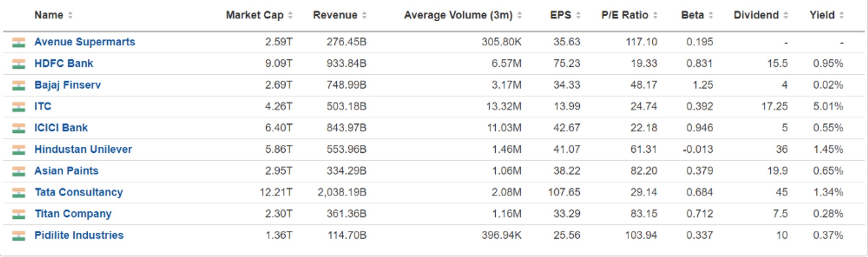This screenshot has height=257, width=868.
Task: Open the Hindustan Unilever link
Action: tap(83, 150)
